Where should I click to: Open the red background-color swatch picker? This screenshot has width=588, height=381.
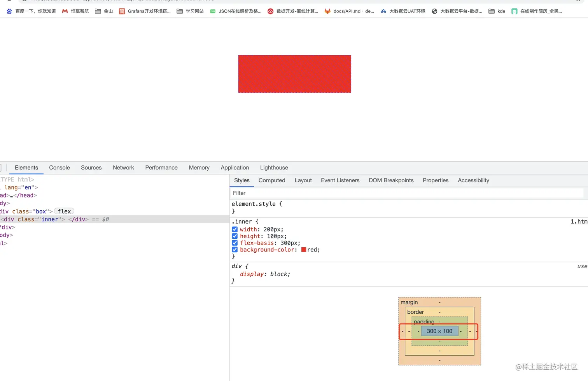coord(304,250)
